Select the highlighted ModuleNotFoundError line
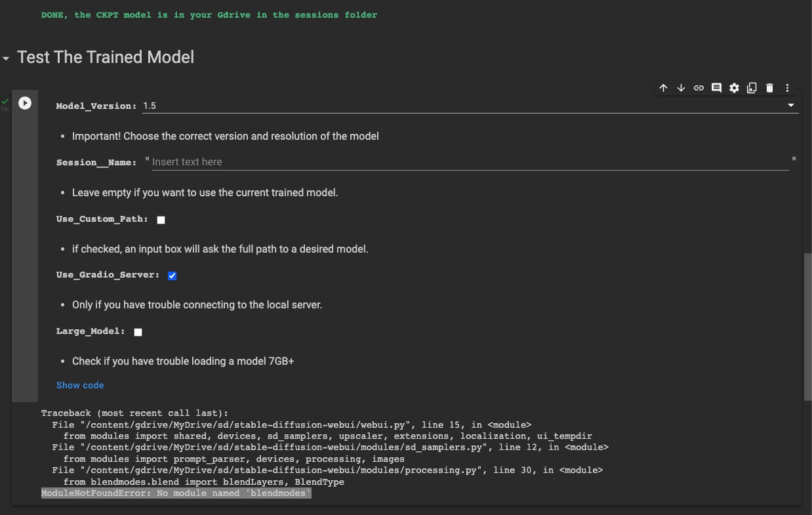The height and width of the screenshot is (515, 812). 176,493
